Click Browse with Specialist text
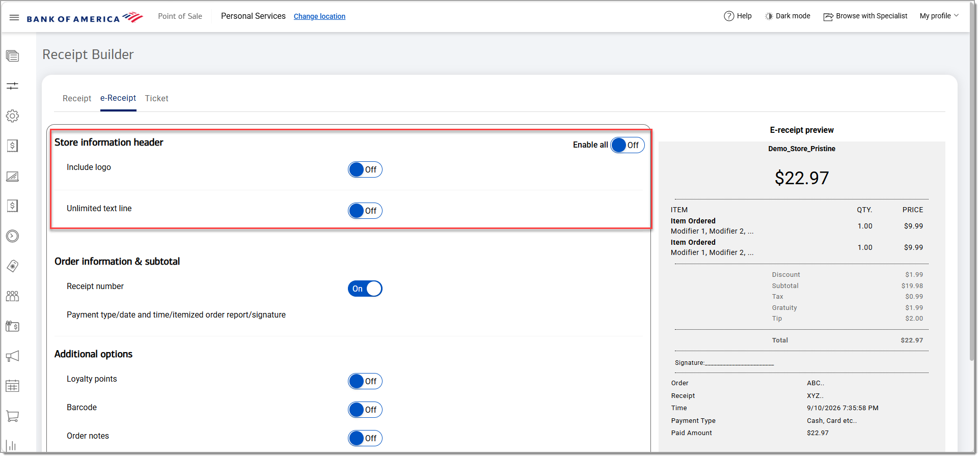Image resolution: width=980 pixels, height=458 pixels. pyautogui.click(x=872, y=16)
